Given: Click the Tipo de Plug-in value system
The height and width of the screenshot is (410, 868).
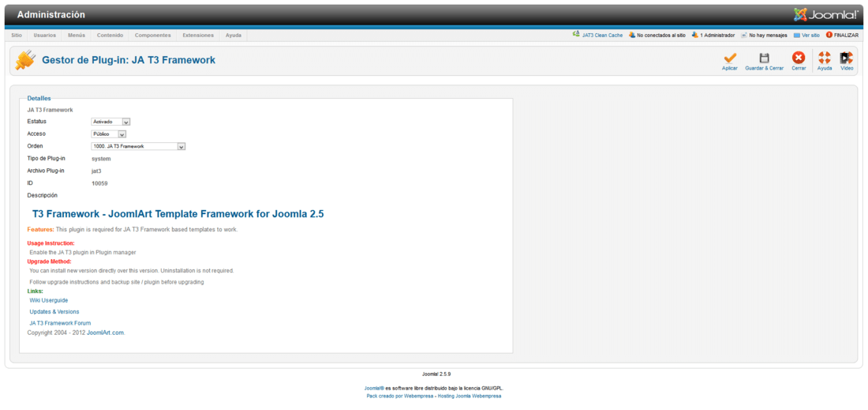Looking at the screenshot, I should click(x=101, y=159).
